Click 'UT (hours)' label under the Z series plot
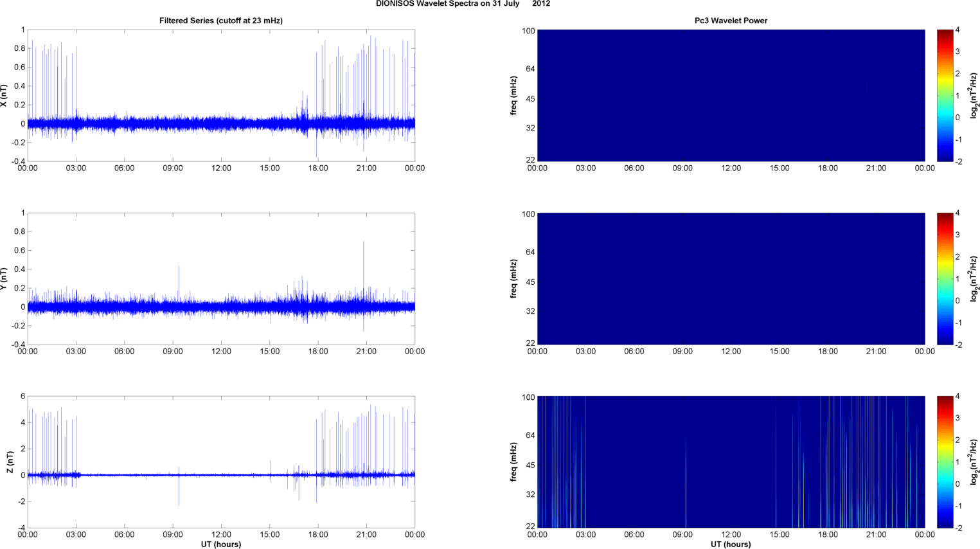This screenshot has height=549, width=980. point(221,544)
